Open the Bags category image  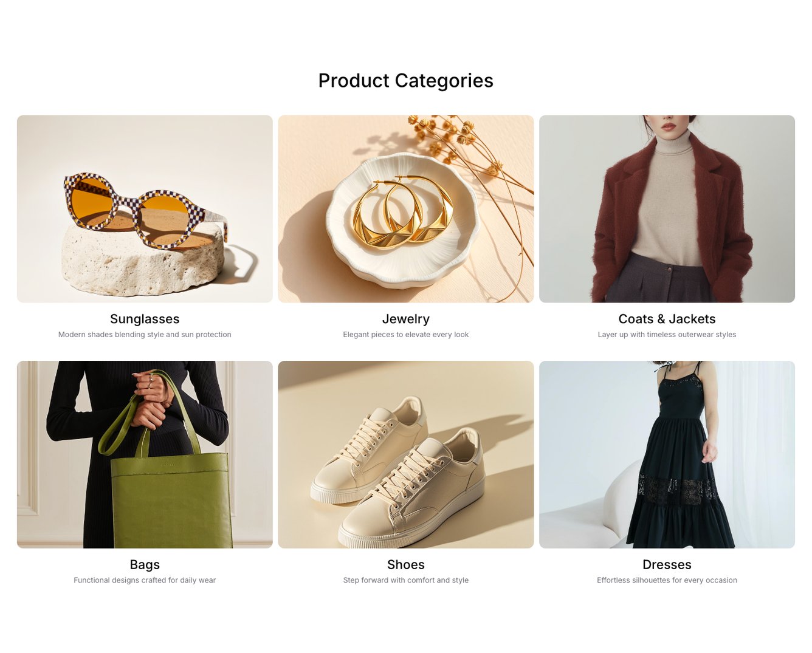click(x=145, y=454)
